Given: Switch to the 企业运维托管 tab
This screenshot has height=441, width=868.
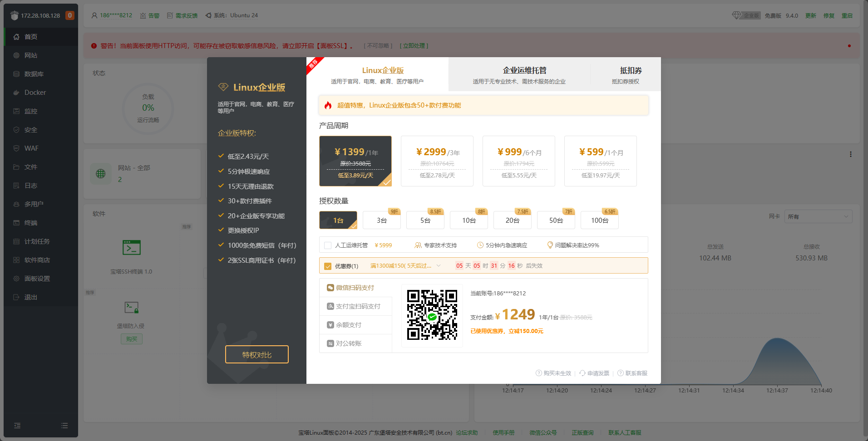Looking at the screenshot, I should point(519,74).
